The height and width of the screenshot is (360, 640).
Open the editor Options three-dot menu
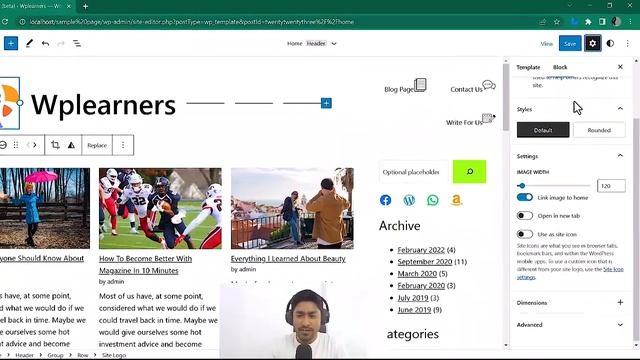click(627, 43)
